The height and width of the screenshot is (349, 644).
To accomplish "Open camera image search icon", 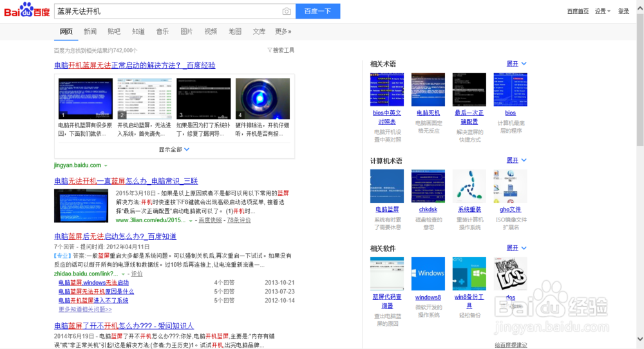I will 287,12.
